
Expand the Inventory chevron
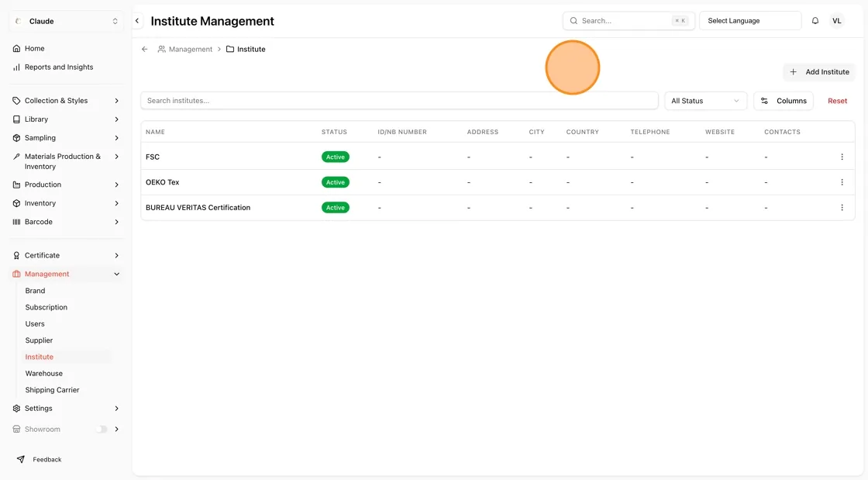tap(116, 203)
